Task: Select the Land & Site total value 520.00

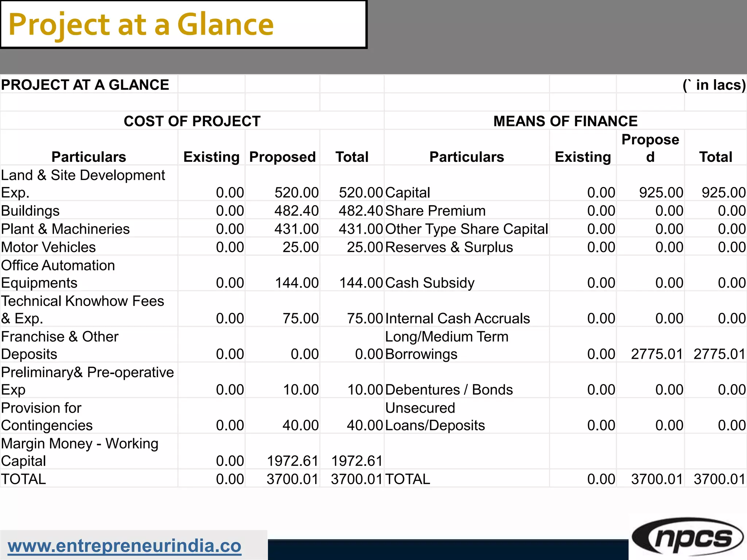Action: (361, 192)
